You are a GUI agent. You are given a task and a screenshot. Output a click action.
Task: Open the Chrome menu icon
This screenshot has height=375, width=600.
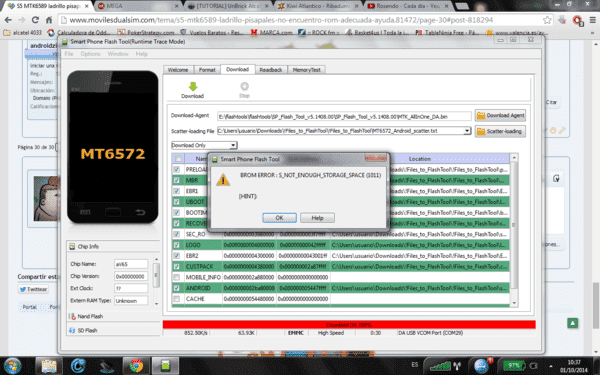point(592,20)
